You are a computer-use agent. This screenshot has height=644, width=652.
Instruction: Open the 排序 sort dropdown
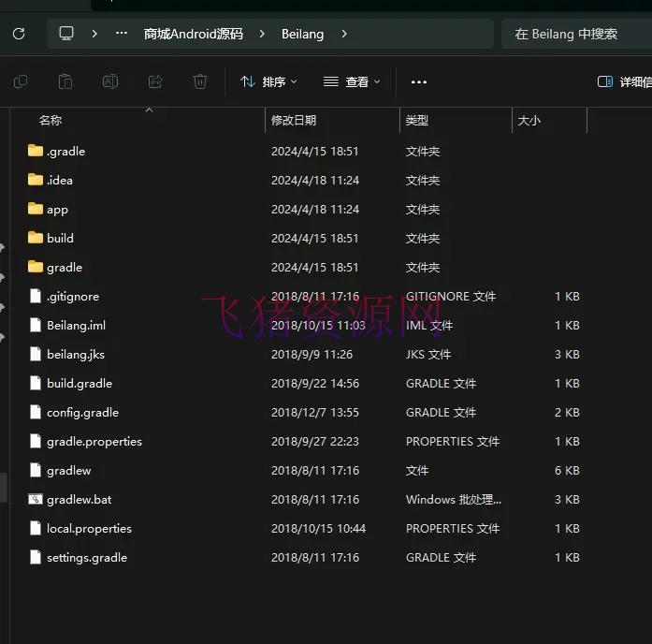click(x=269, y=82)
